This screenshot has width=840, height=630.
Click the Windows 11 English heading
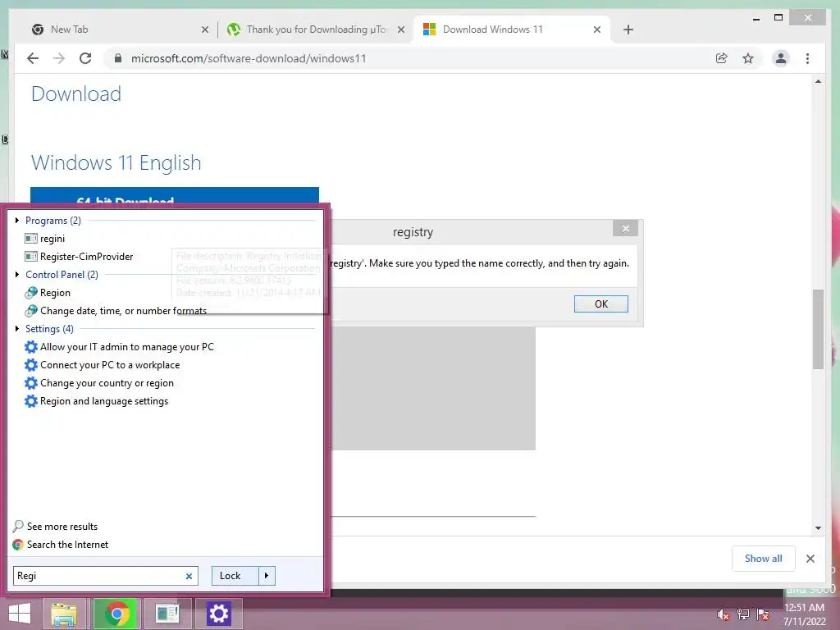116,163
